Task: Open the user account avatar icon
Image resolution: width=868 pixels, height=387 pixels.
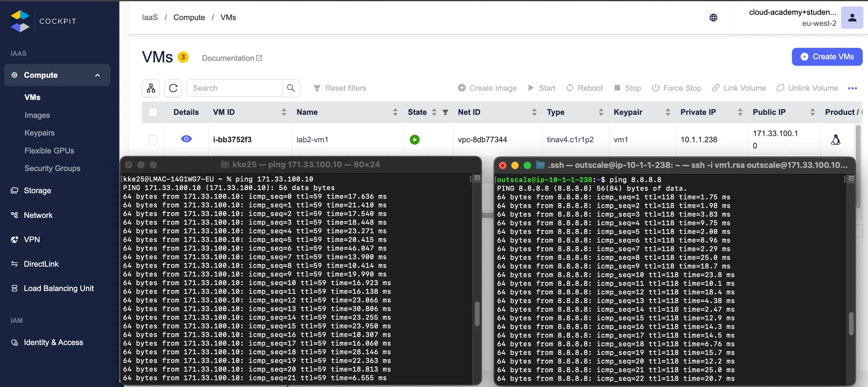Action: pyautogui.click(x=852, y=18)
